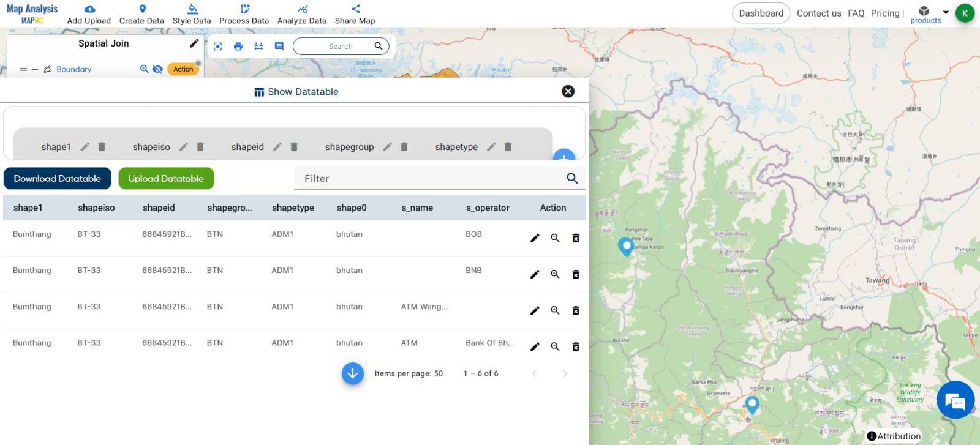Image resolution: width=980 pixels, height=445 pixels.
Task: Open the products dropdown
Action: pyautogui.click(x=945, y=12)
